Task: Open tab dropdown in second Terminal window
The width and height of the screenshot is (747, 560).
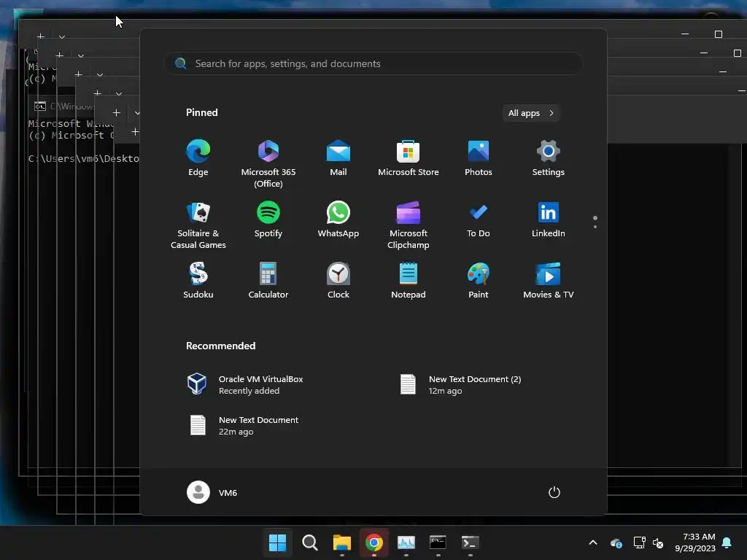Action: pyautogui.click(x=81, y=55)
